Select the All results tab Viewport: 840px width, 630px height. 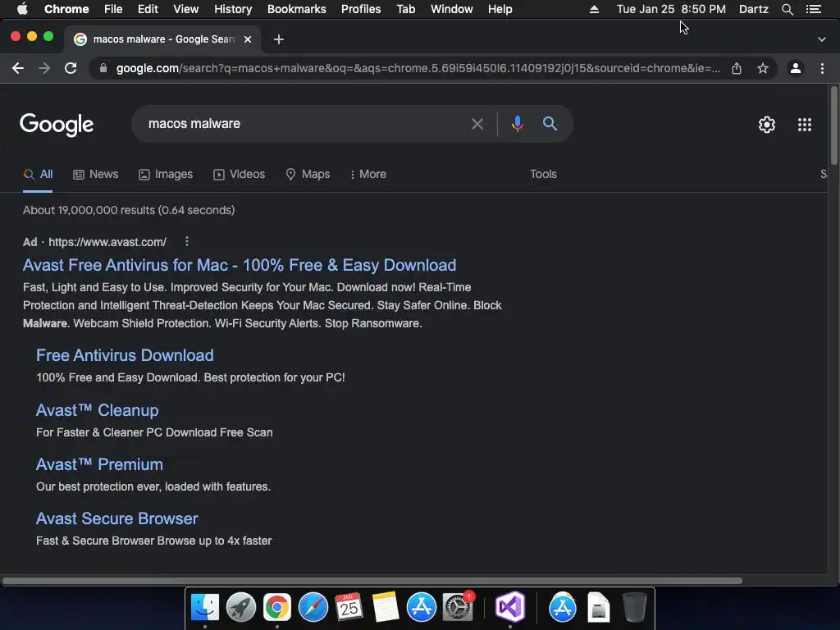click(38, 174)
